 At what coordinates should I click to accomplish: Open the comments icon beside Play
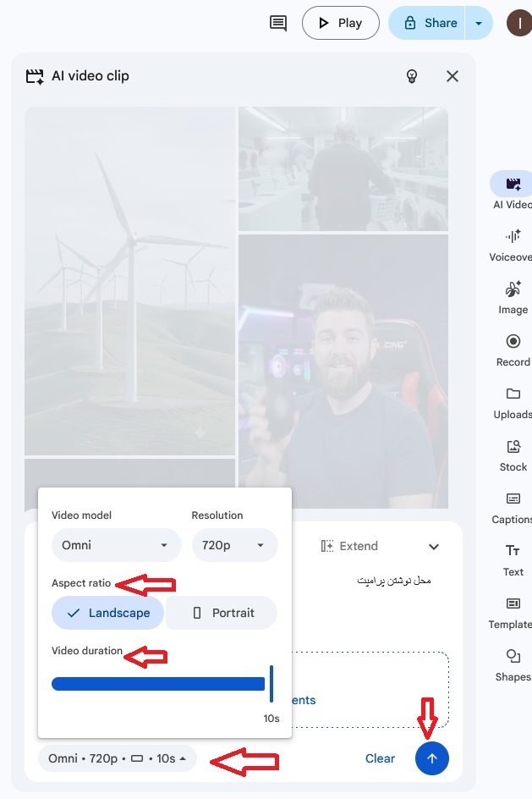278,23
